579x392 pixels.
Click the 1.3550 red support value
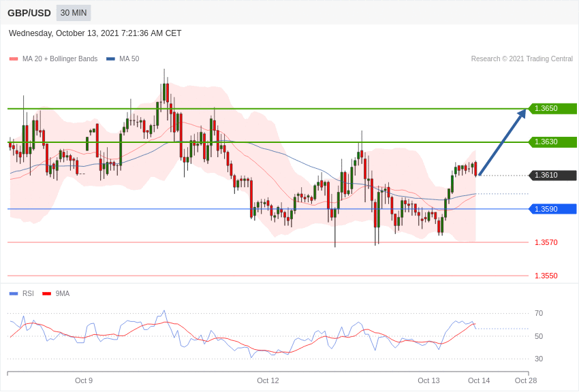pos(546,276)
